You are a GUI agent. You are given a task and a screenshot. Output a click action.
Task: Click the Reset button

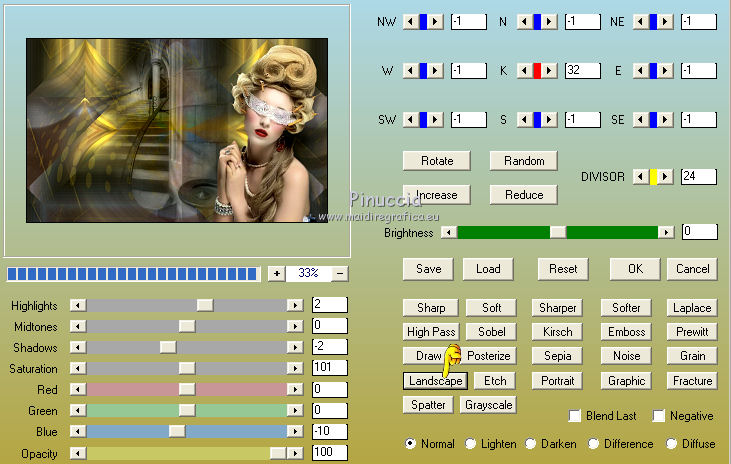point(563,269)
